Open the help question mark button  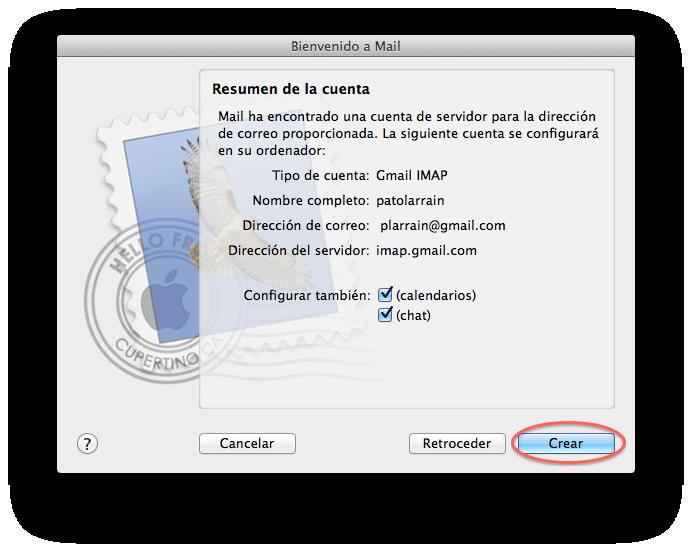coord(87,443)
